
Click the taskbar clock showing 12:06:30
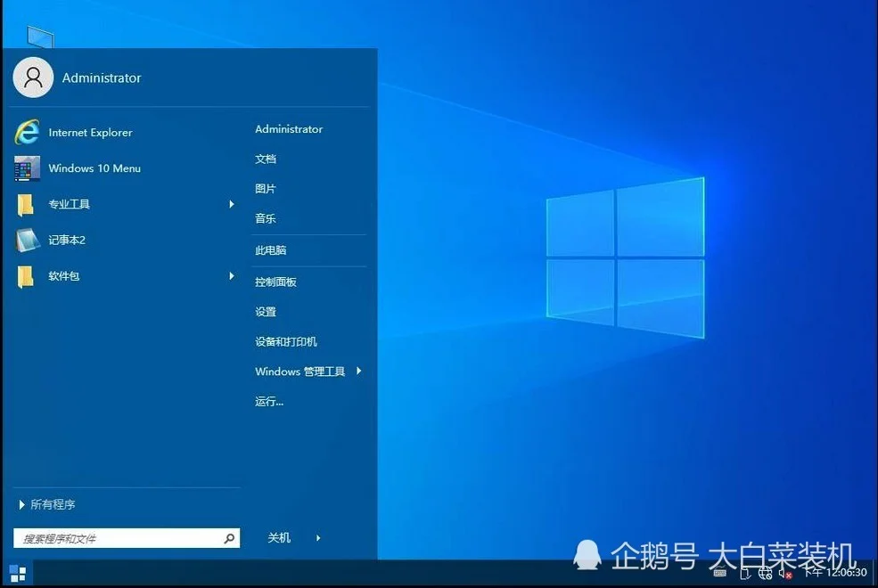click(835, 572)
